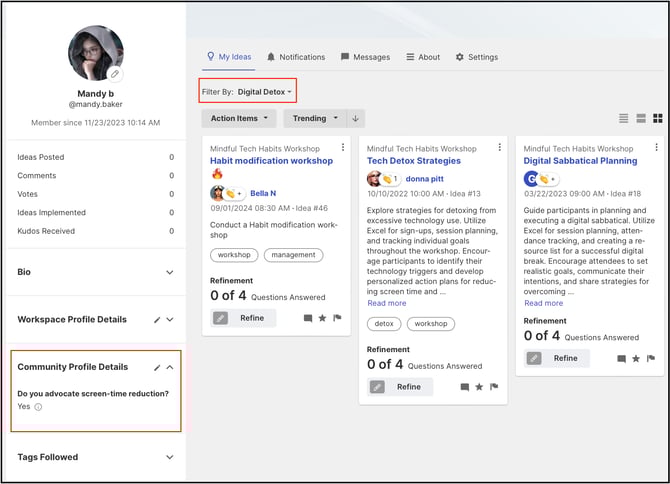Flag the Digital Sabbatical Planning idea
Viewport: 670px width, 484px height.
(x=651, y=358)
